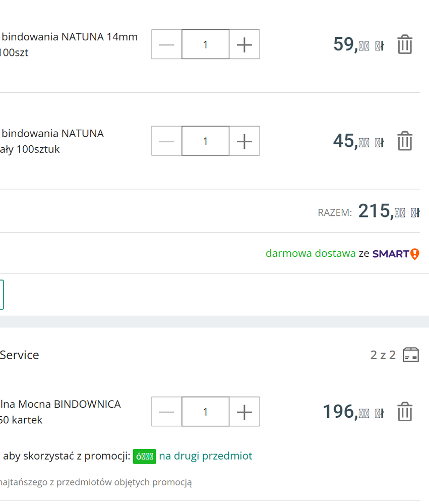Open the 'bindowania NATUNA 14mm' product link

pyautogui.click(x=70, y=37)
